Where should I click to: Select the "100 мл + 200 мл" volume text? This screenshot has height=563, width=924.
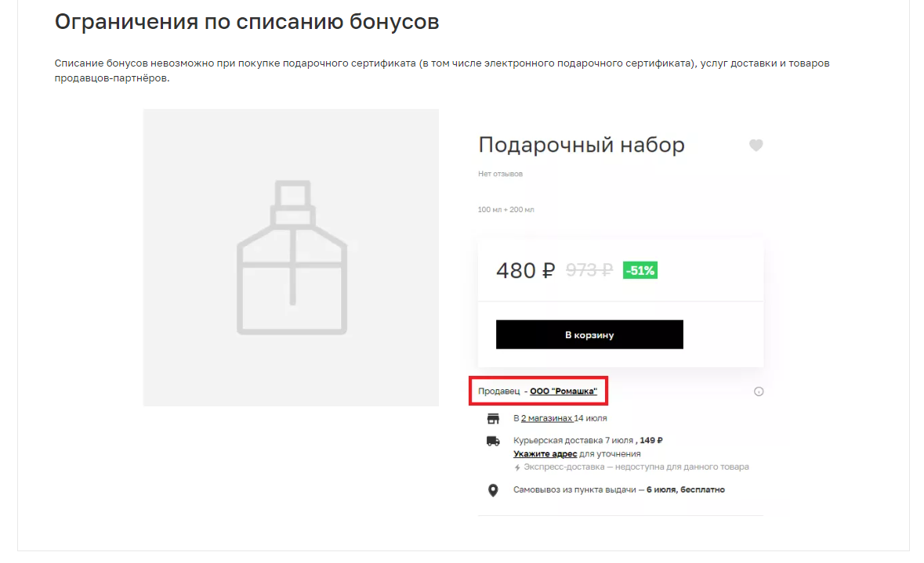505,210
